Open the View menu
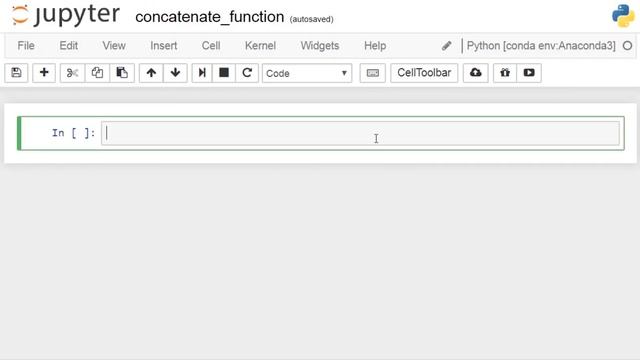Screen dimensions: 640x360 (114, 46)
